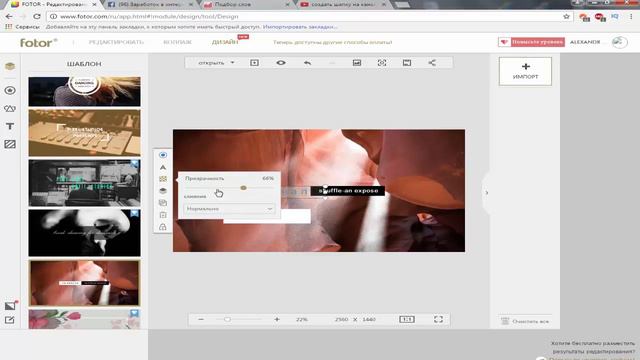Switch to the FOTOR browser tab
Image resolution: width=640 pixels, height=360 pixels.
click(x=53, y=4)
